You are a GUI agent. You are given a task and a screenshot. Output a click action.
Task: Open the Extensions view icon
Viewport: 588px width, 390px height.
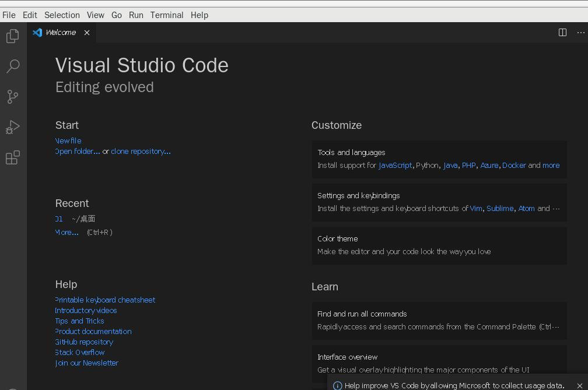point(13,157)
